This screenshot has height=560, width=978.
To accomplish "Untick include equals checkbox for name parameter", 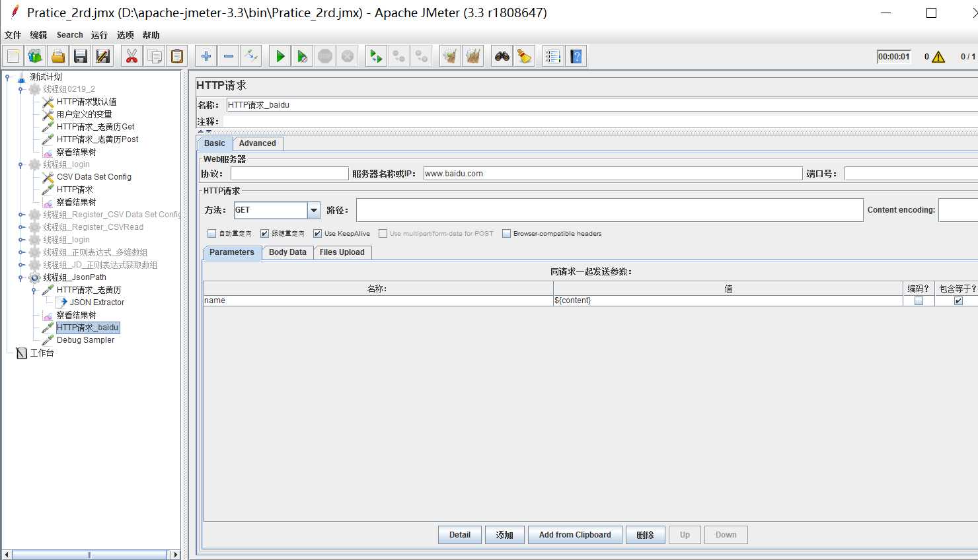I will pos(958,300).
